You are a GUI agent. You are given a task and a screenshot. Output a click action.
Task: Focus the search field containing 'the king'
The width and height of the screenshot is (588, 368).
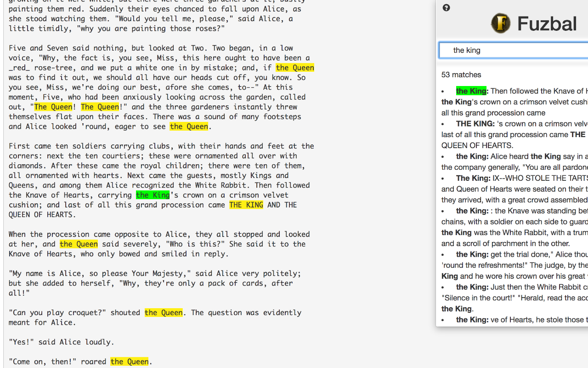click(514, 50)
